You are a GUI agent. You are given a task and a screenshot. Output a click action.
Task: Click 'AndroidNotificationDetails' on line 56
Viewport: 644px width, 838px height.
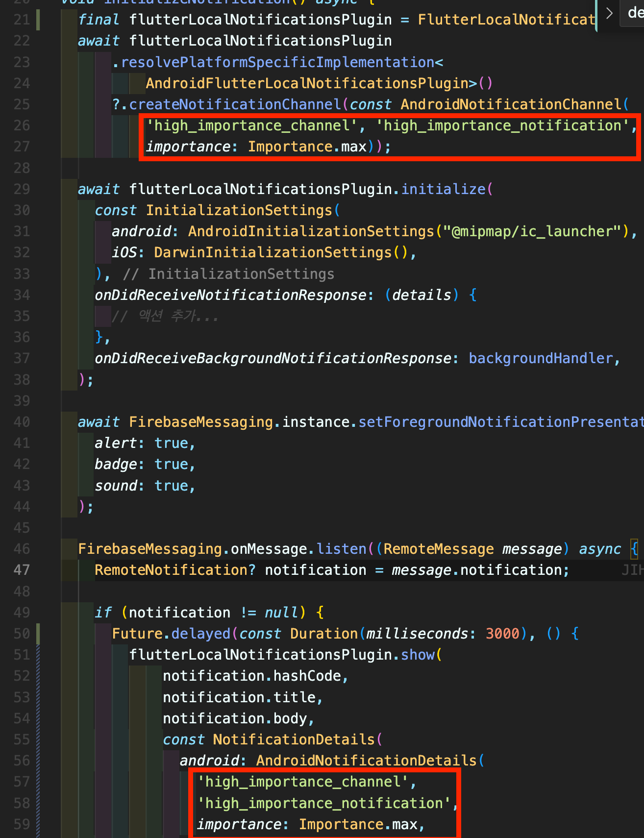click(367, 761)
